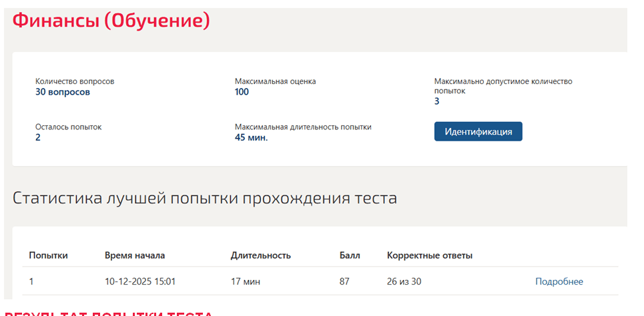Click the Корректные ответы column header
644x316 pixels.
click(430, 256)
